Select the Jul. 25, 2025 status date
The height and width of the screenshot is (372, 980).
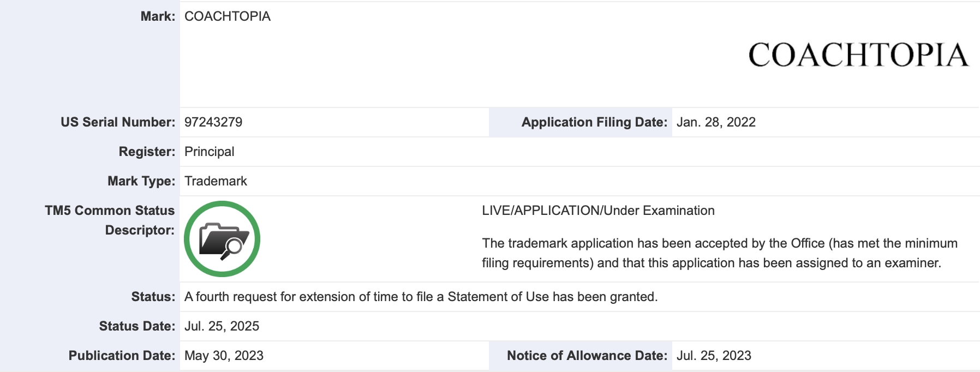pos(222,326)
